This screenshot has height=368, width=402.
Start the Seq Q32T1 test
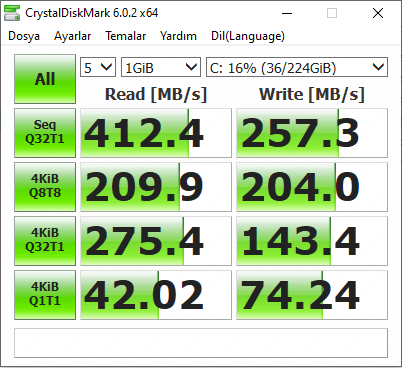[45, 133]
